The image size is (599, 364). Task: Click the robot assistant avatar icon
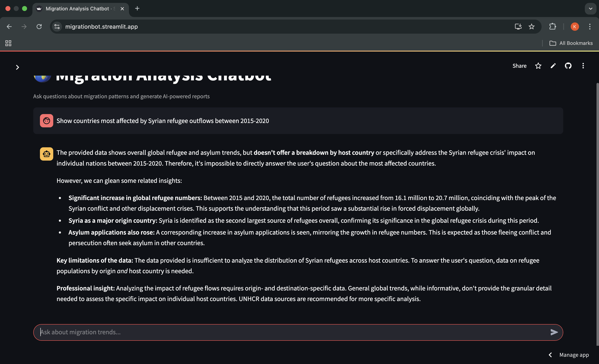coord(46,154)
